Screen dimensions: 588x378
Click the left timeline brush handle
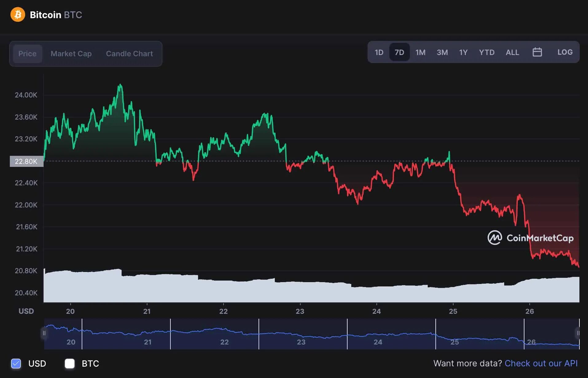45,333
